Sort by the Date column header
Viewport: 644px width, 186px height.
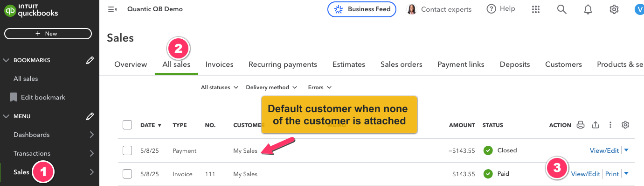[151, 125]
